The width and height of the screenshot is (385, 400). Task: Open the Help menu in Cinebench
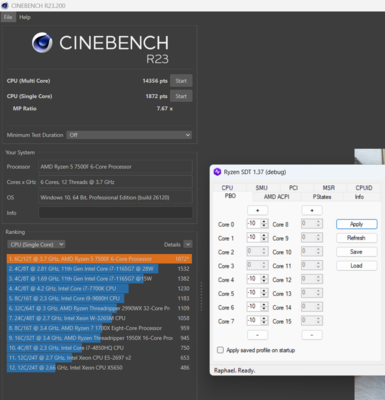[25, 17]
